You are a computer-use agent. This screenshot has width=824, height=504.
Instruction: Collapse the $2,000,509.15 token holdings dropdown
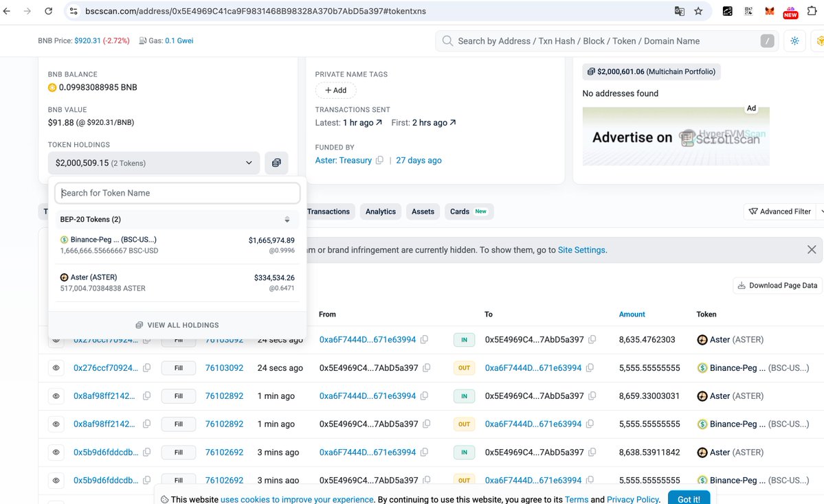[x=154, y=163]
